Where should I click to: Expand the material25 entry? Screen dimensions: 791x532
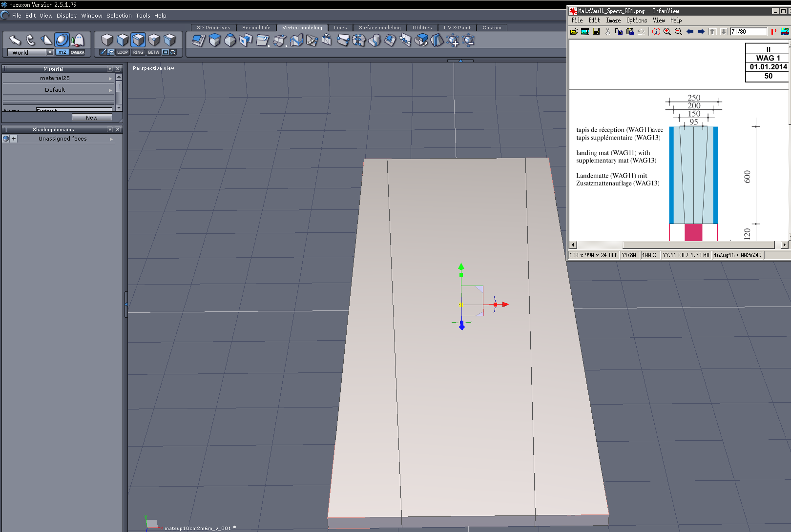pos(110,78)
